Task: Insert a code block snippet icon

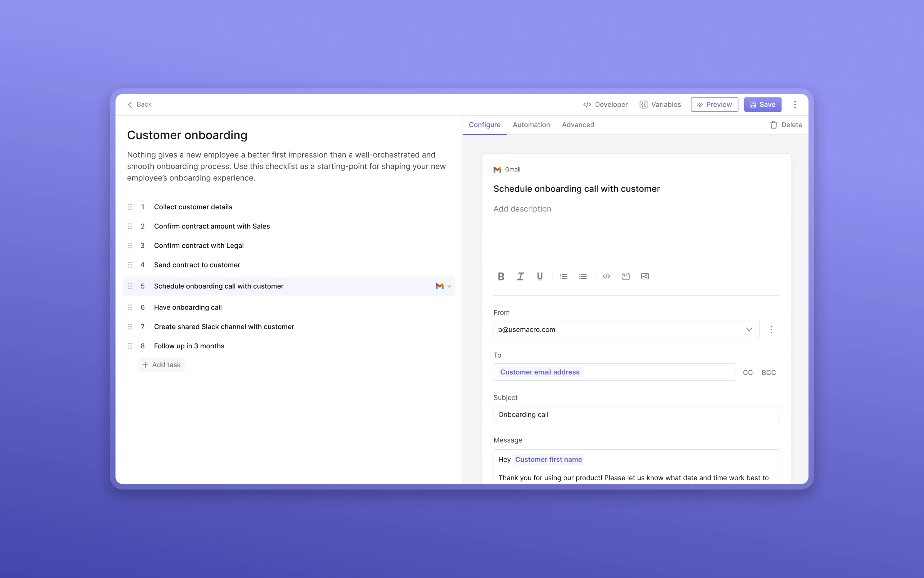Action: pyautogui.click(x=626, y=276)
